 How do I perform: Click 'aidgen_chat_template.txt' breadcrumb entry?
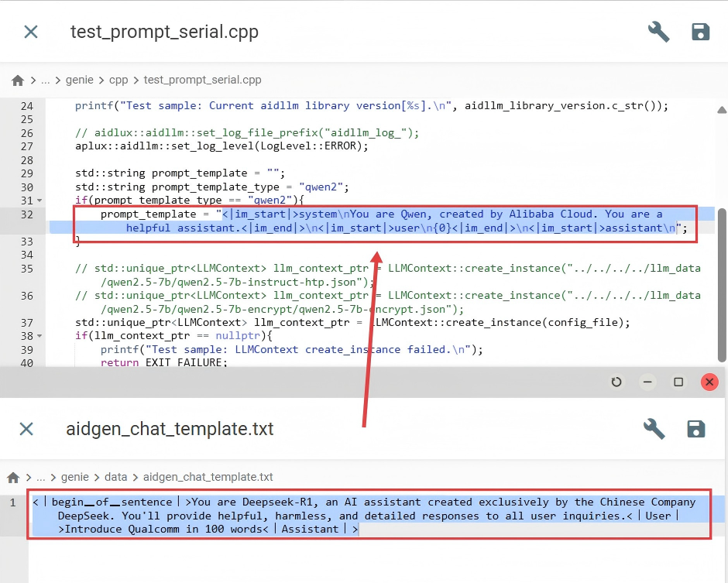click(208, 477)
